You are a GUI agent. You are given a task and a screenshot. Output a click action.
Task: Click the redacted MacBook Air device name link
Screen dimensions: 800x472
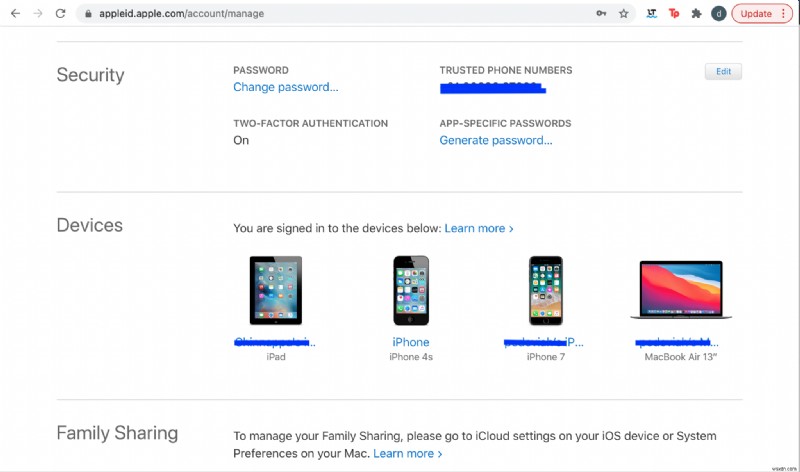click(677, 342)
